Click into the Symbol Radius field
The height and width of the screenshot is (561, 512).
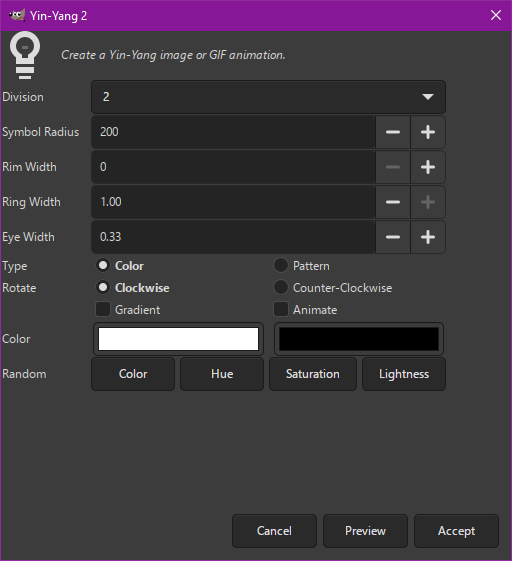pyautogui.click(x=233, y=132)
